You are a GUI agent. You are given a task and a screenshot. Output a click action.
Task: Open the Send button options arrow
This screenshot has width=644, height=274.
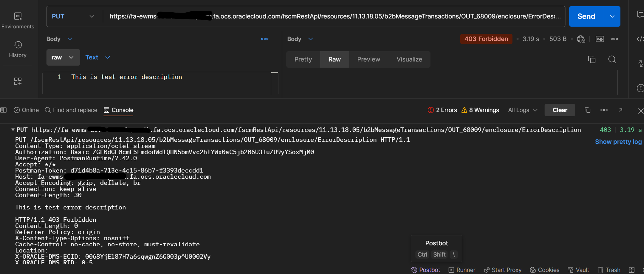pyautogui.click(x=612, y=16)
